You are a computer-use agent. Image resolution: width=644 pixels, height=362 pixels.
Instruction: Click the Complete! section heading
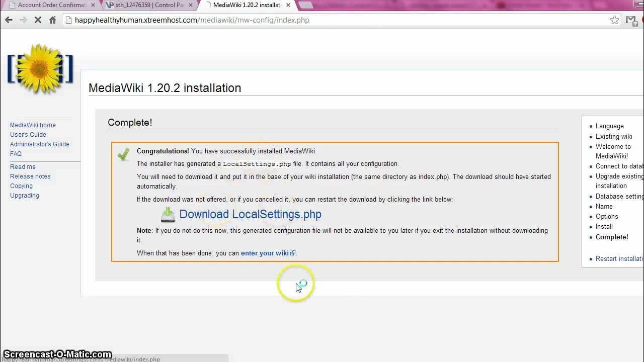tap(130, 123)
